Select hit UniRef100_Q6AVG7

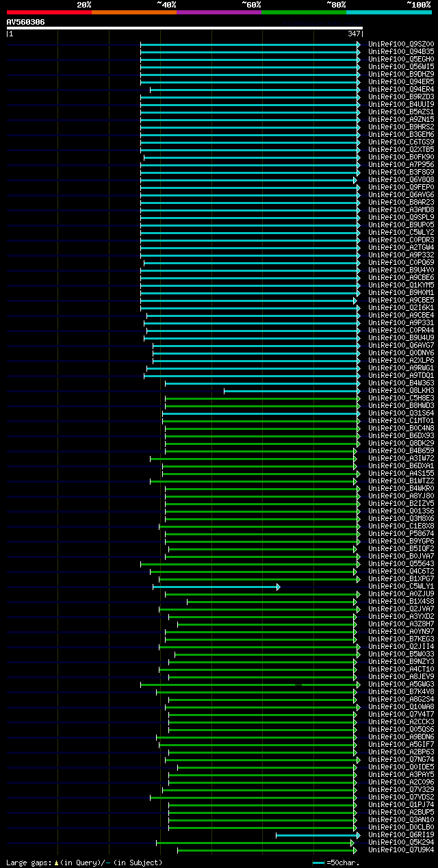pos(401,345)
